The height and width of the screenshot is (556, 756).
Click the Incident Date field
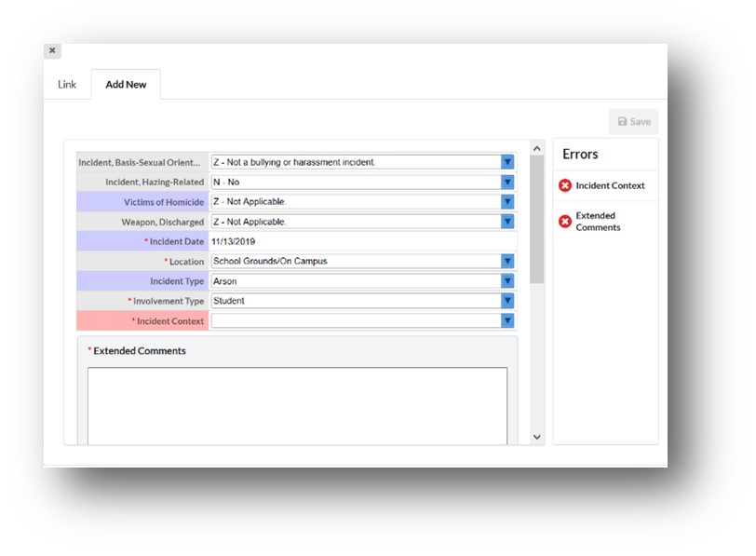[362, 241]
